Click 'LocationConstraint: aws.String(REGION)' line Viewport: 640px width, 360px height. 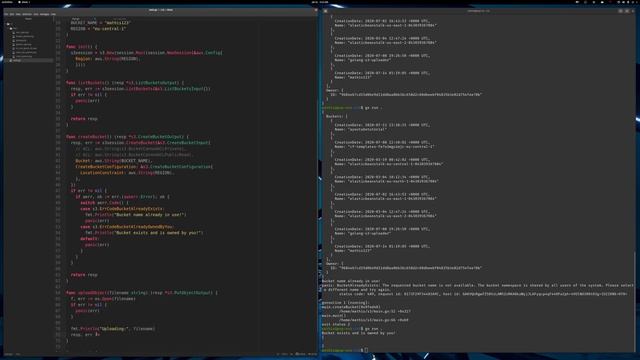click(127, 173)
